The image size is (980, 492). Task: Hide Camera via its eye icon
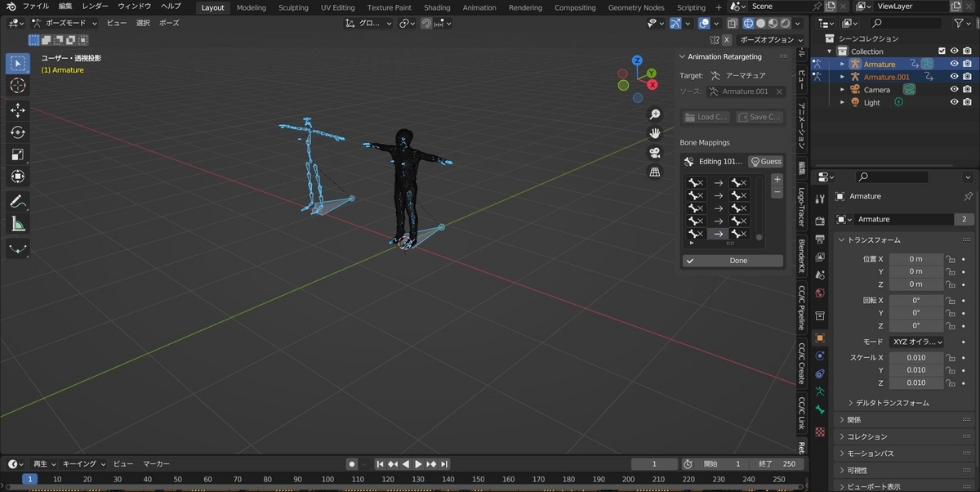point(954,90)
